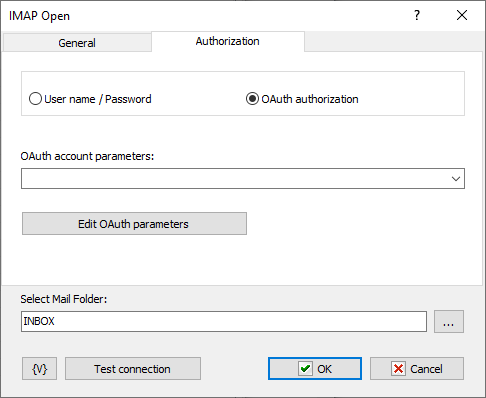Click the Test connection button
Viewport: 486px width, 398px height.
pyautogui.click(x=133, y=369)
